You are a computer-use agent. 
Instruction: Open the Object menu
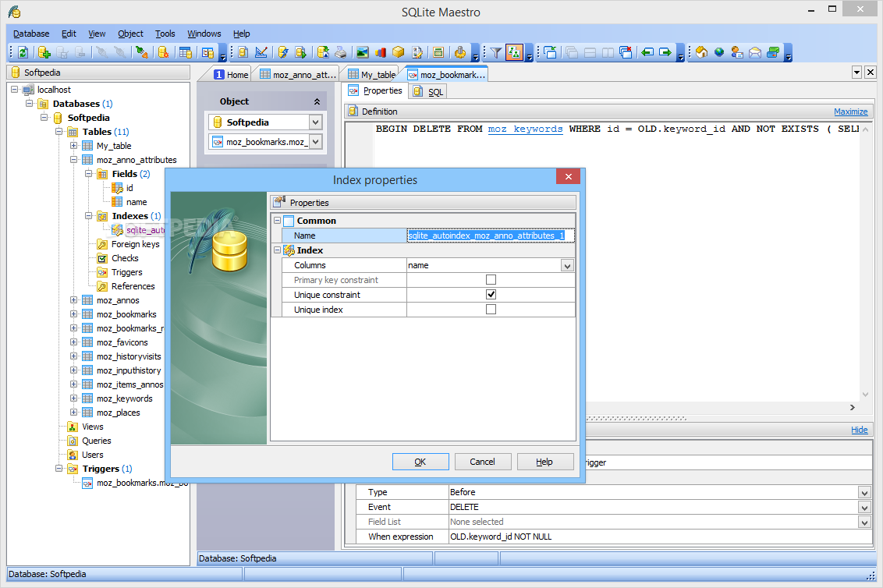coord(130,34)
